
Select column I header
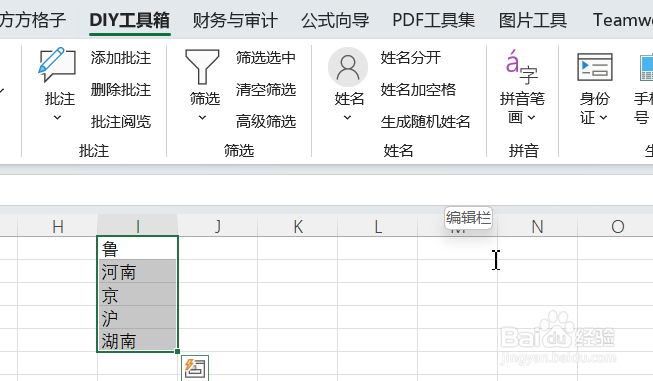[137, 226]
